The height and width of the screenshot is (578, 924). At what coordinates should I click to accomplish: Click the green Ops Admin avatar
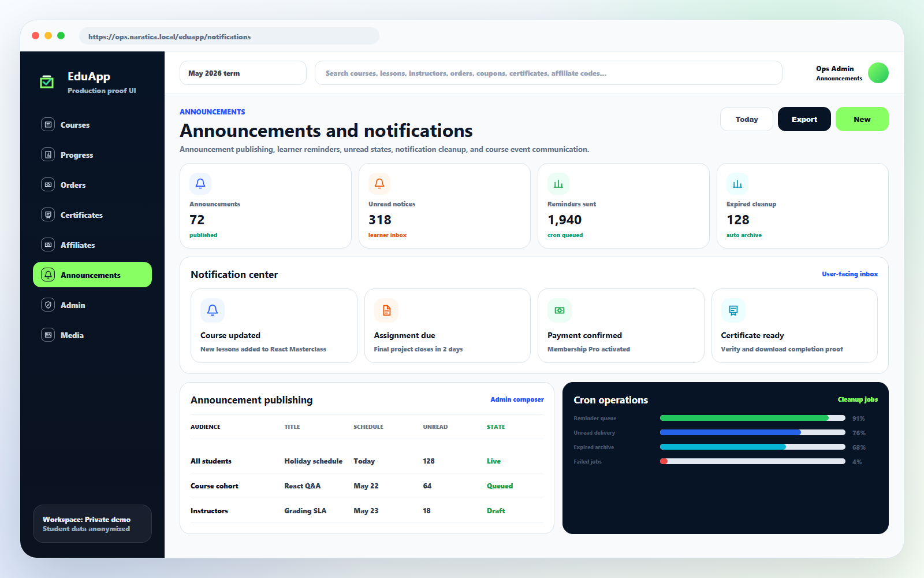[x=878, y=73]
